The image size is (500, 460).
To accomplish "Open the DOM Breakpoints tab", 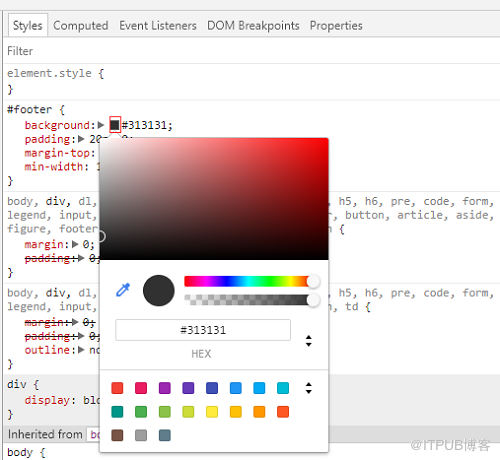I will pos(253,26).
